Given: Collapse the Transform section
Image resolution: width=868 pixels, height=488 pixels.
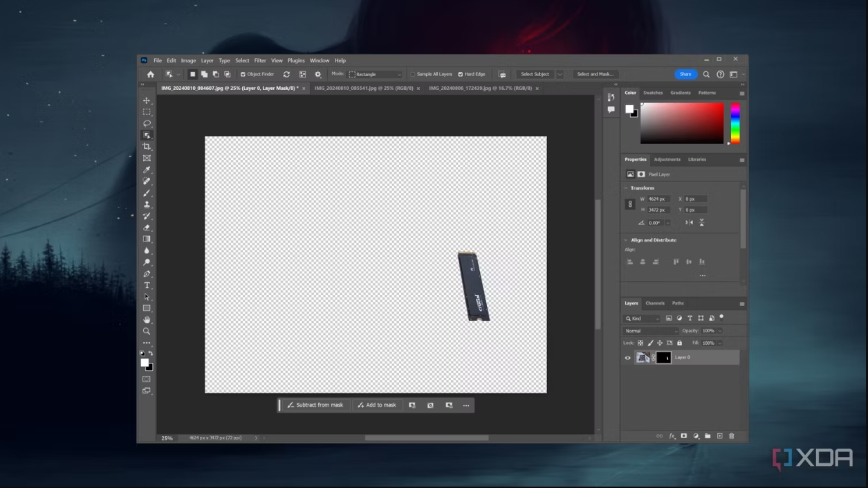Looking at the screenshot, I should point(627,188).
